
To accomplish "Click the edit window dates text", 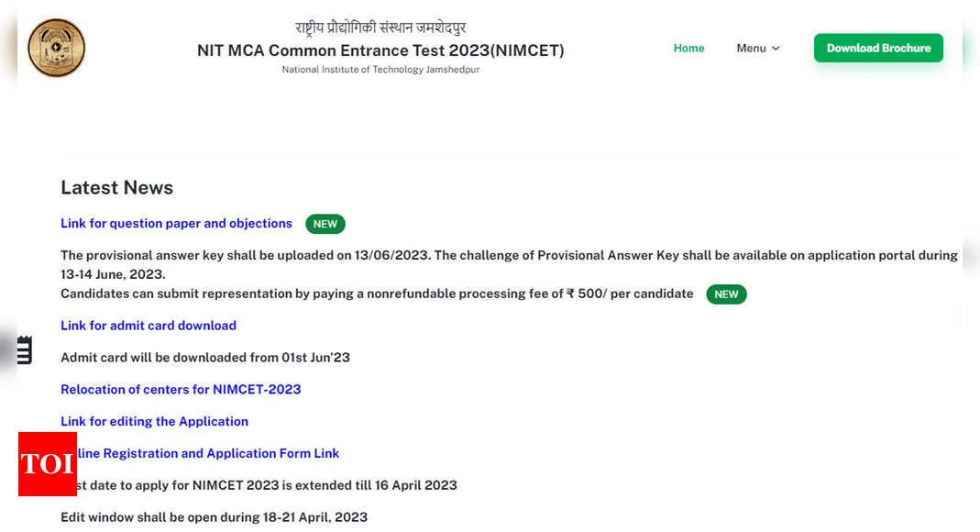I will (214, 517).
